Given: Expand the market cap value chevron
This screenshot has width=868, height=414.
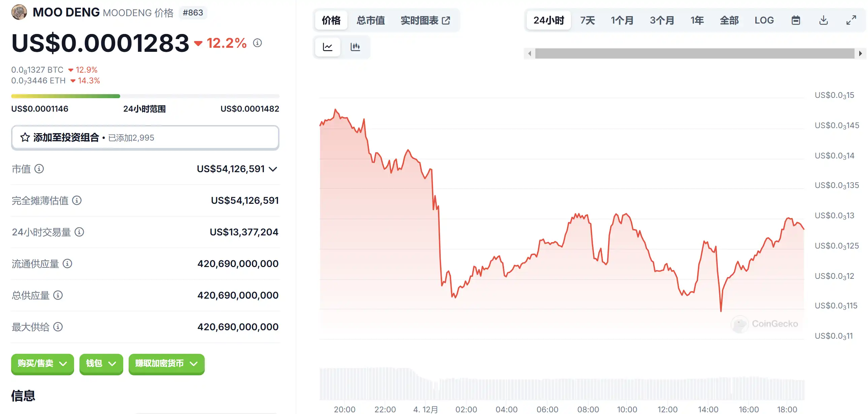Looking at the screenshot, I should coord(273,169).
